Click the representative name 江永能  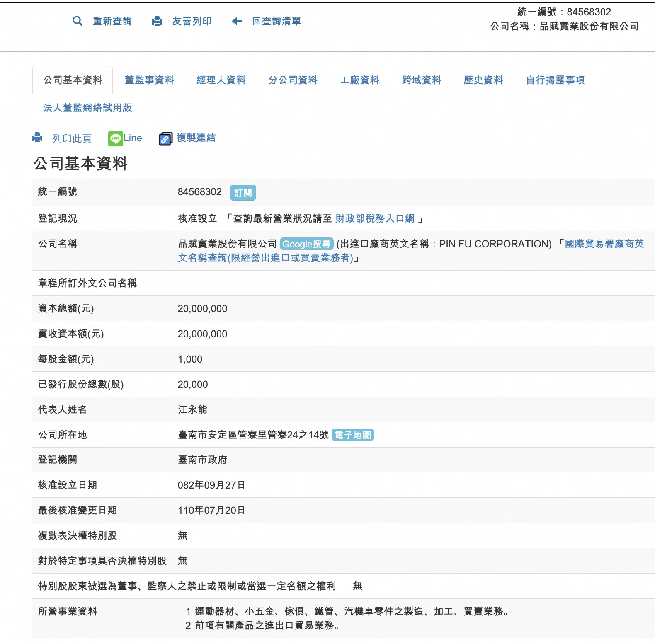(x=192, y=409)
